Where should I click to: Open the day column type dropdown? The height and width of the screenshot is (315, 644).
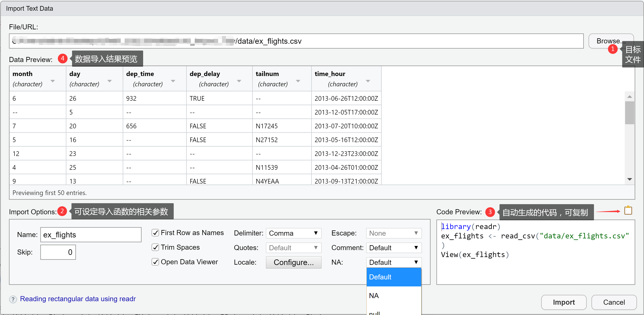109,81
